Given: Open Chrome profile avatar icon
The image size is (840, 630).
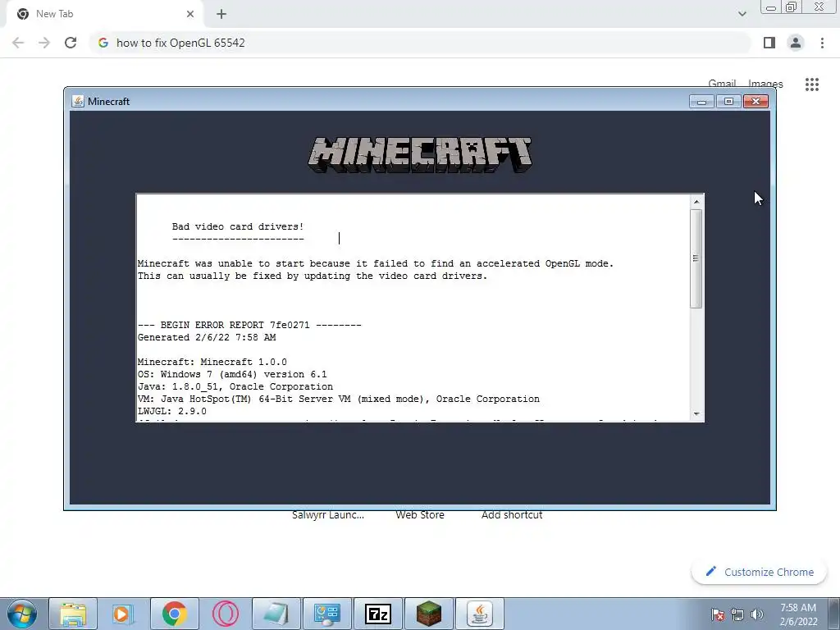Looking at the screenshot, I should (796, 43).
